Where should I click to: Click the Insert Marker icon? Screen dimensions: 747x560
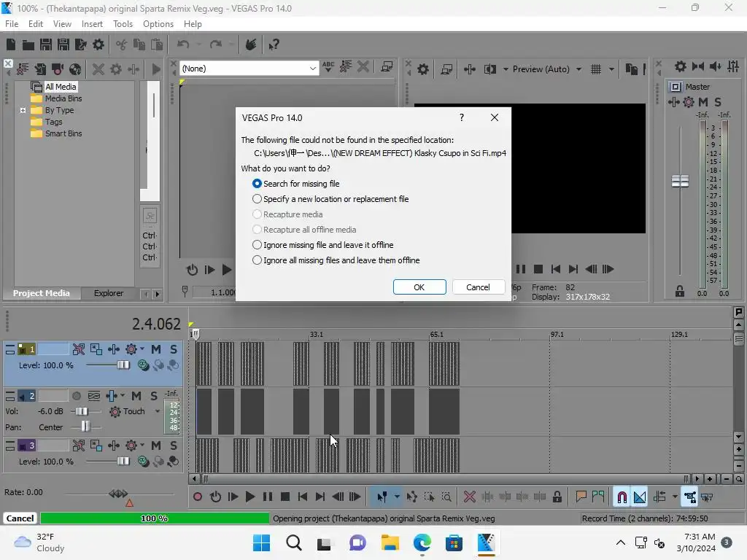[x=581, y=497]
